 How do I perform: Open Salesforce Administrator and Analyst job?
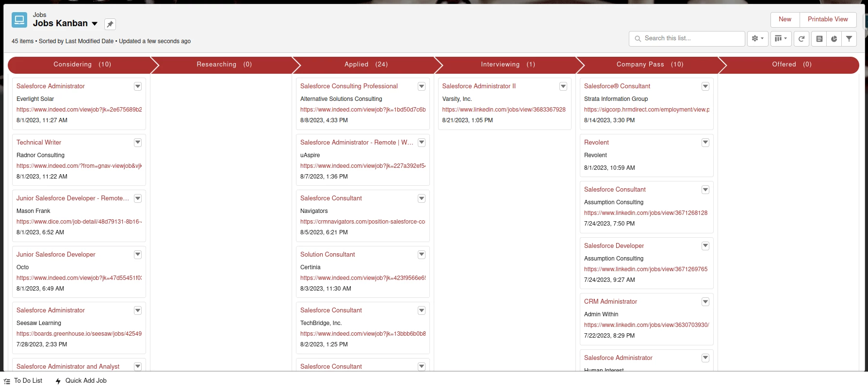click(68, 367)
